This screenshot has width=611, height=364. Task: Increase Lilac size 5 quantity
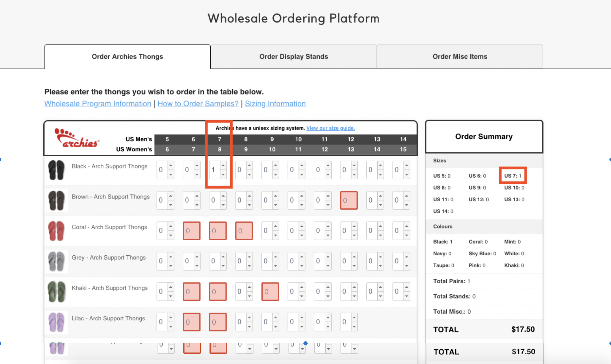click(171, 317)
